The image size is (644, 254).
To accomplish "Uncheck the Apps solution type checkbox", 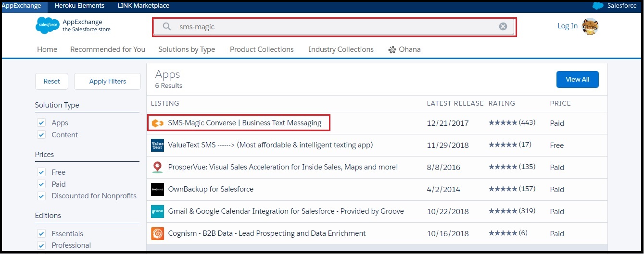I will point(41,123).
